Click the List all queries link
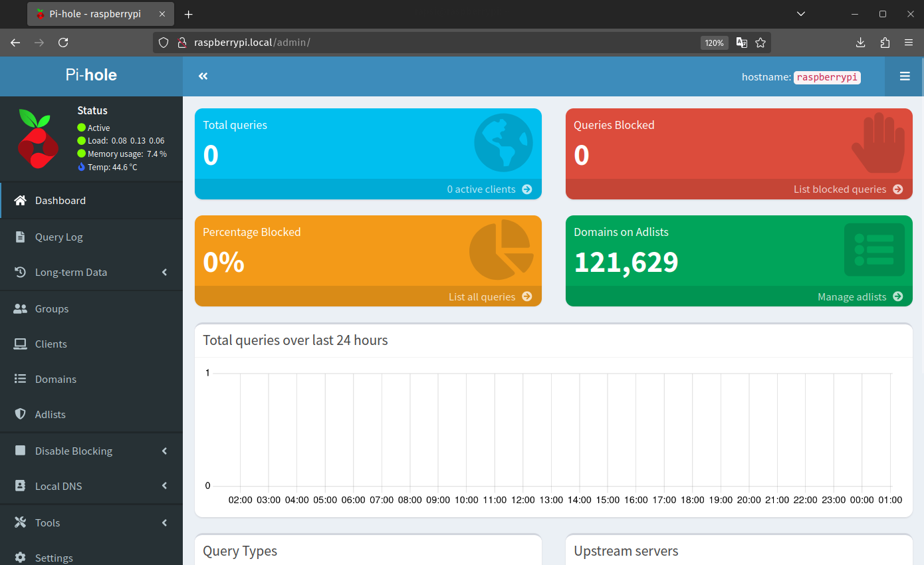The width and height of the screenshot is (924, 565). pos(482,296)
